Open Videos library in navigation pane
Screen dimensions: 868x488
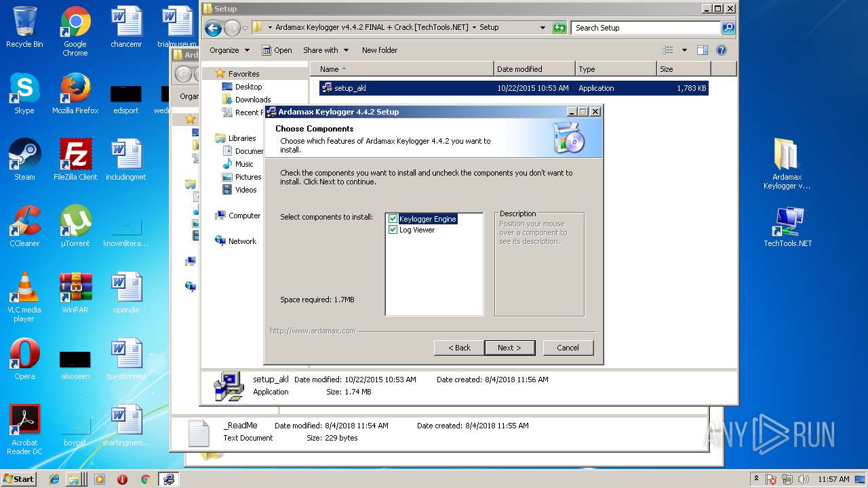pyautogui.click(x=245, y=190)
